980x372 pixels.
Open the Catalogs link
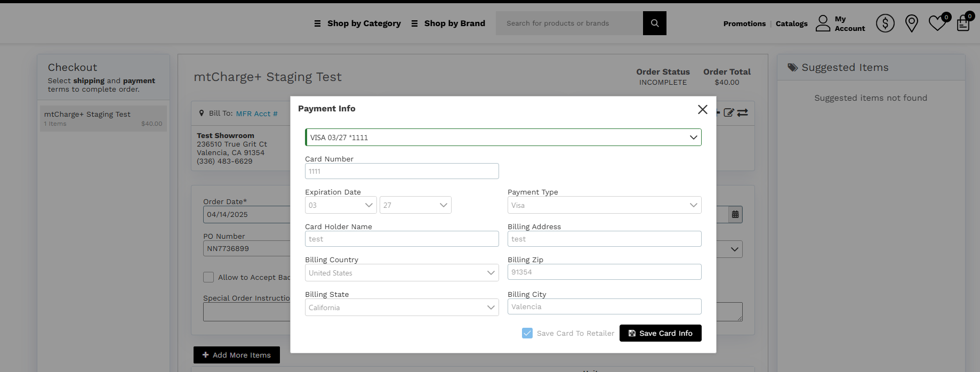click(x=792, y=23)
